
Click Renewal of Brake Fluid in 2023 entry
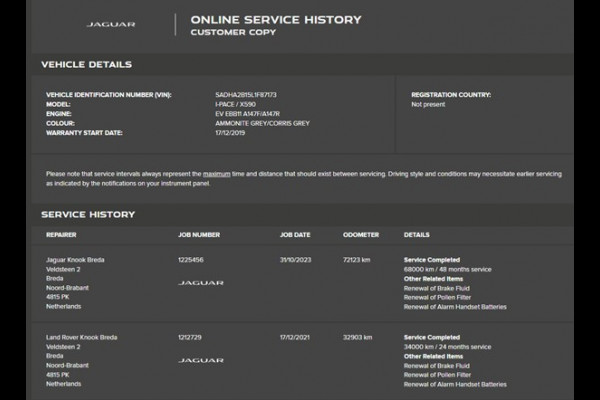click(x=437, y=288)
